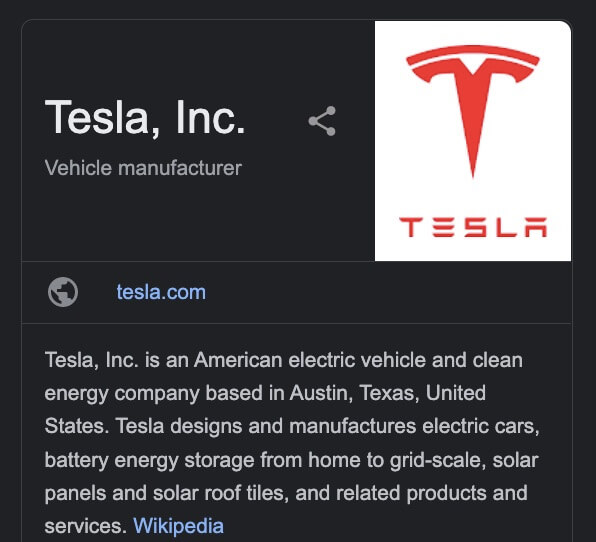Click 'energy company based in' text
The height and width of the screenshot is (542, 596).
click(165, 394)
